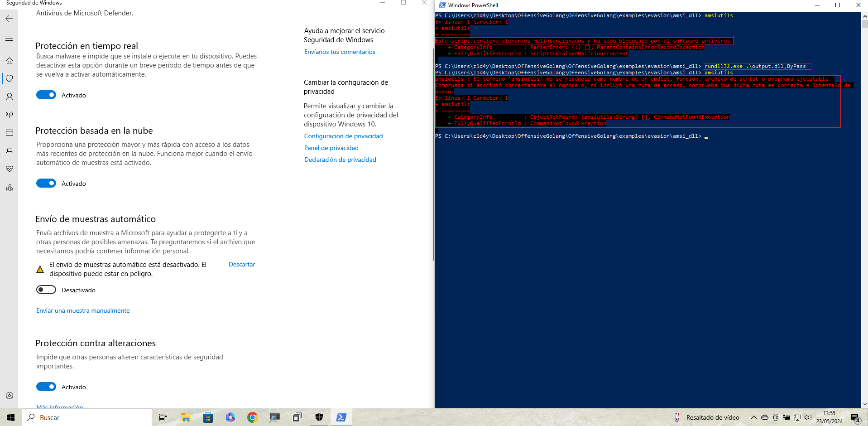868x426 pixels.
Task: Open File Explorer from the taskbar
Action: coord(186,417)
